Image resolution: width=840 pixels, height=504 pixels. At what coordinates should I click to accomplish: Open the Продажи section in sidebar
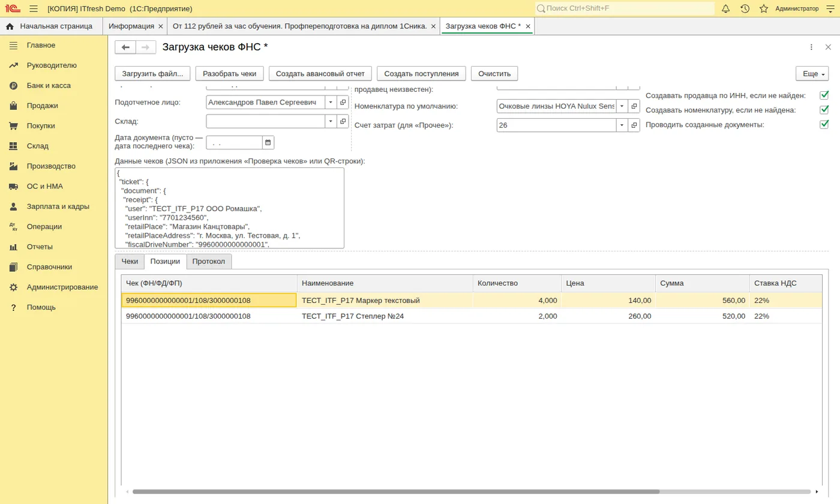(x=42, y=106)
